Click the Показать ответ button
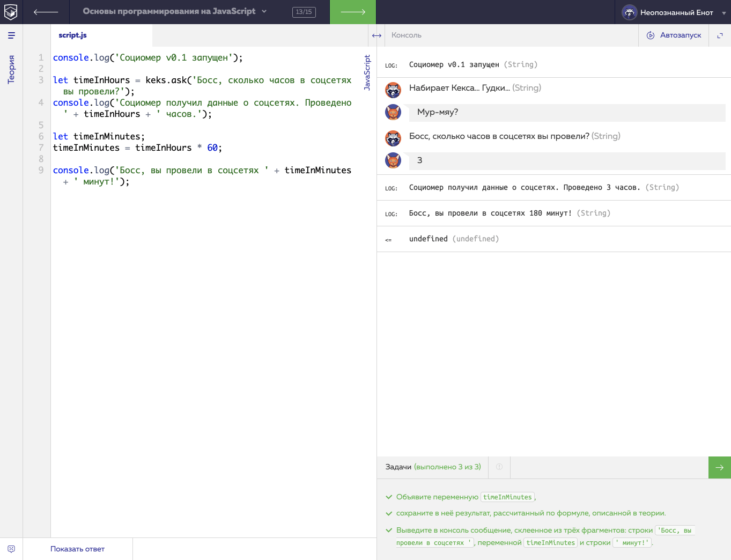The height and width of the screenshot is (560, 731). [77, 549]
